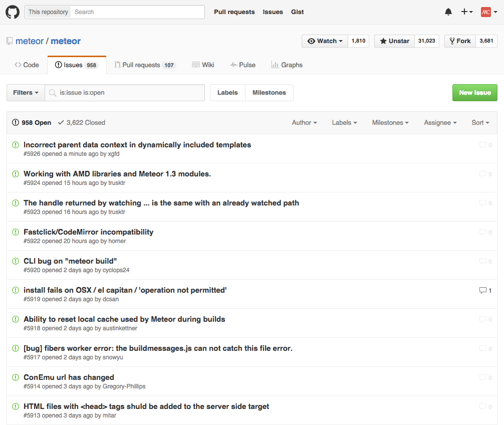The image size is (504, 425).
Task: Click comment bubble on issue #5917
Action: 485,348
